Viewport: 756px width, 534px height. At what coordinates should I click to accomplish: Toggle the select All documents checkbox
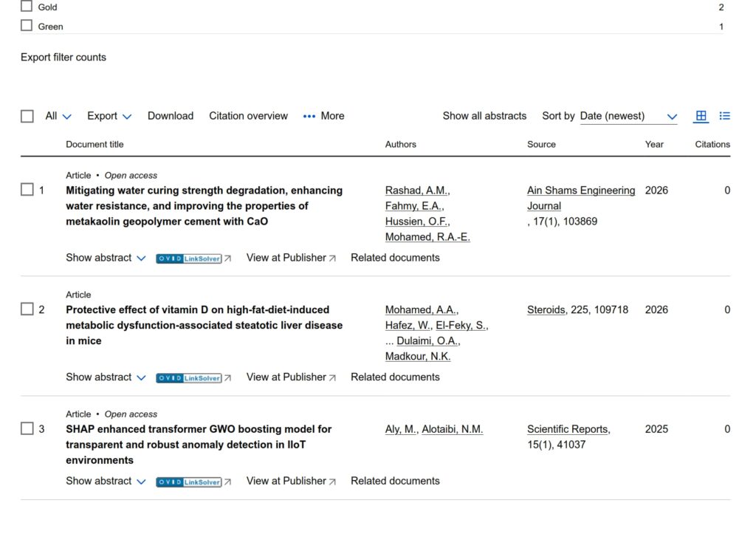pos(27,116)
